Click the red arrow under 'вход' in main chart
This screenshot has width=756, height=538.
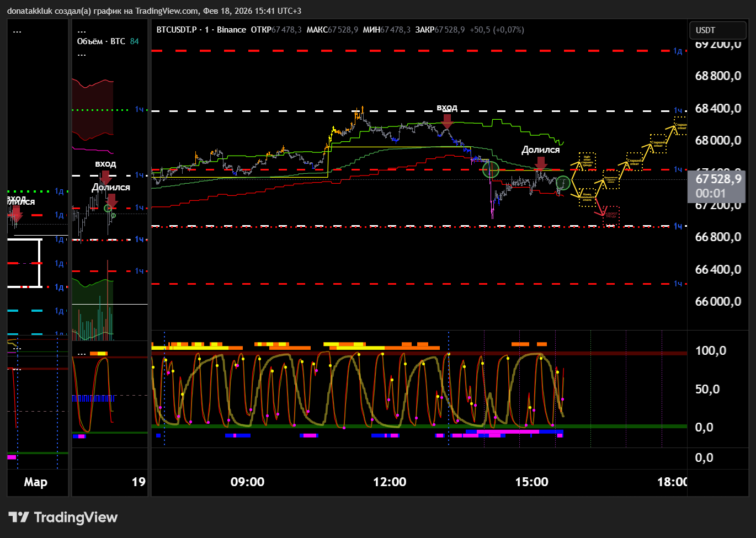pyautogui.click(x=447, y=120)
